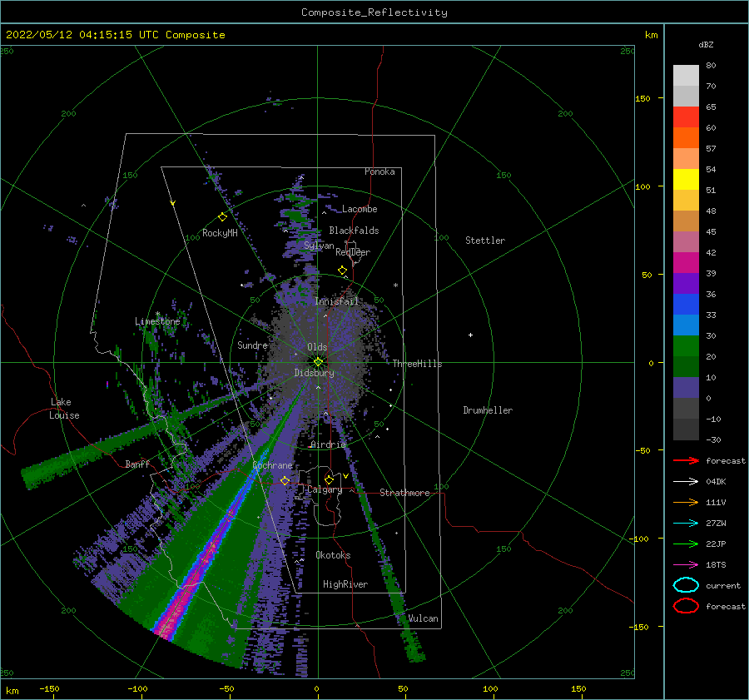Viewport: 749px width, 700px height.
Task: Click the red forecast ellipse in legend
Action: [x=686, y=606]
